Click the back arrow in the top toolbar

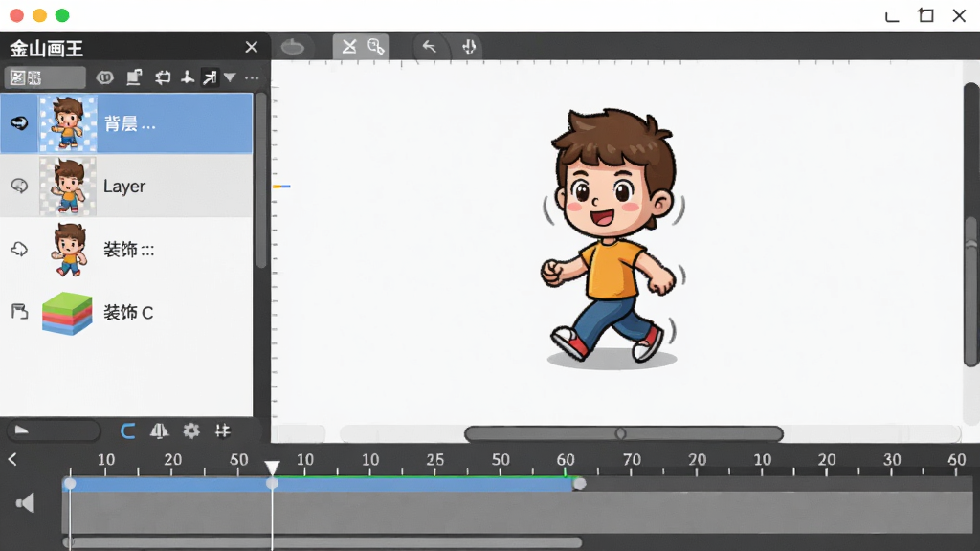coord(429,47)
